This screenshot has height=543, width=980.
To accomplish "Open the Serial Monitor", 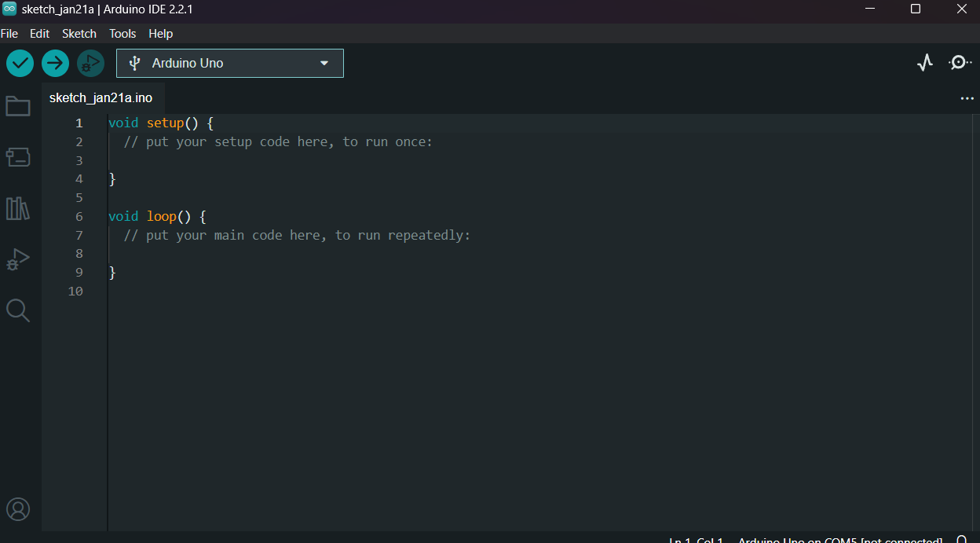I will coord(960,63).
